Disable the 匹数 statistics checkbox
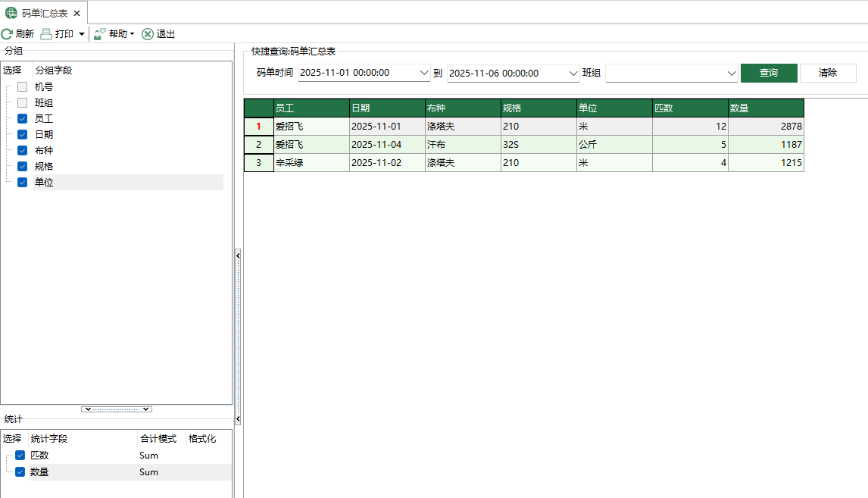Screen dimensions: 868x498 click(20, 456)
